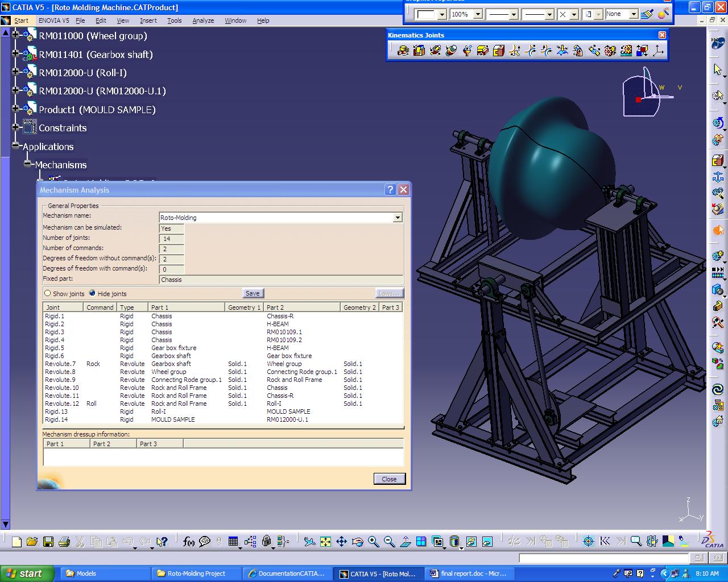Screen dimensions: 728x582
Task: Click the tree scroll-down arrow
Action: click(x=5, y=524)
